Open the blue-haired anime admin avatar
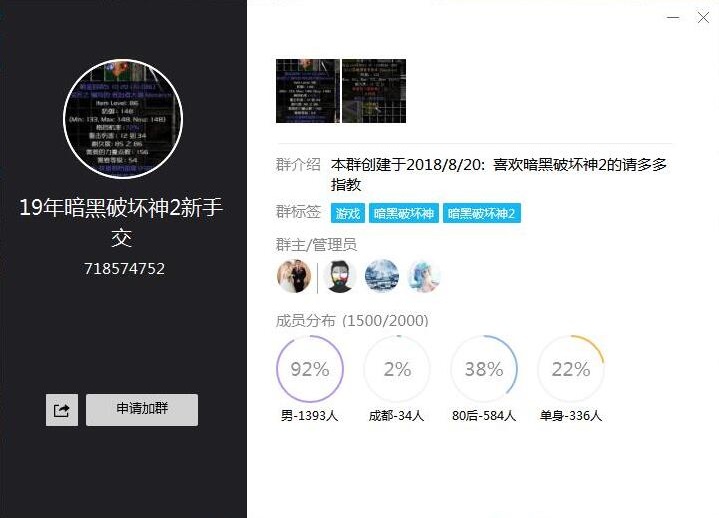The width and height of the screenshot is (719, 518). click(x=424, y=276)
